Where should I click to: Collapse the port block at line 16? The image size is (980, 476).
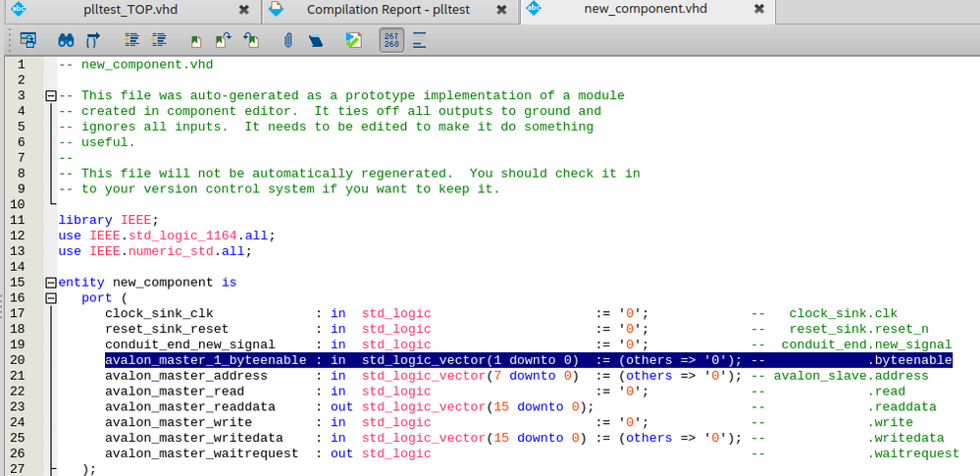pyautogui.click(x=51, y=298)
